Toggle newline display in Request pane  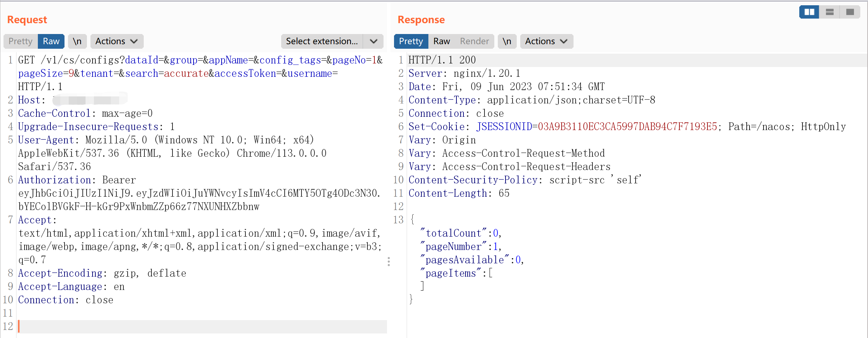pyautogui.click(x=77, y=41)
